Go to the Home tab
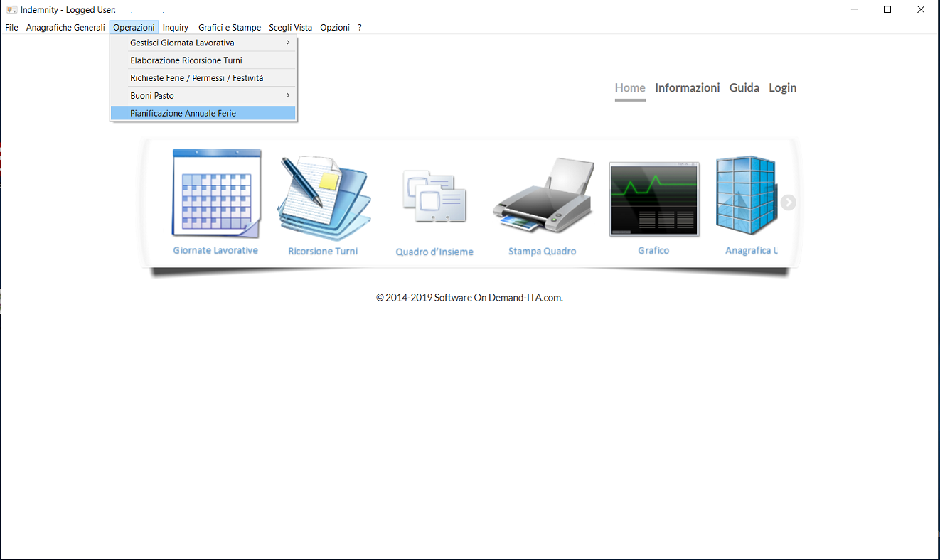Image resolution: width=940 pixels, height=560 pixels. [x=630, y=88]
